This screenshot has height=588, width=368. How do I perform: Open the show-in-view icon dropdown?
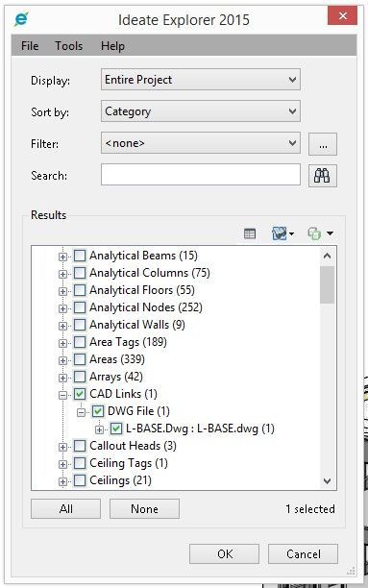[x=282, y=233]
